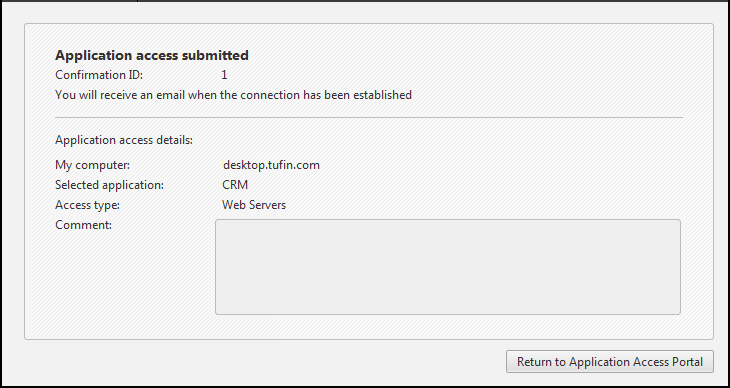Select the CRM application value
Screen dimensions: 730x388
[x=235, y=185]
